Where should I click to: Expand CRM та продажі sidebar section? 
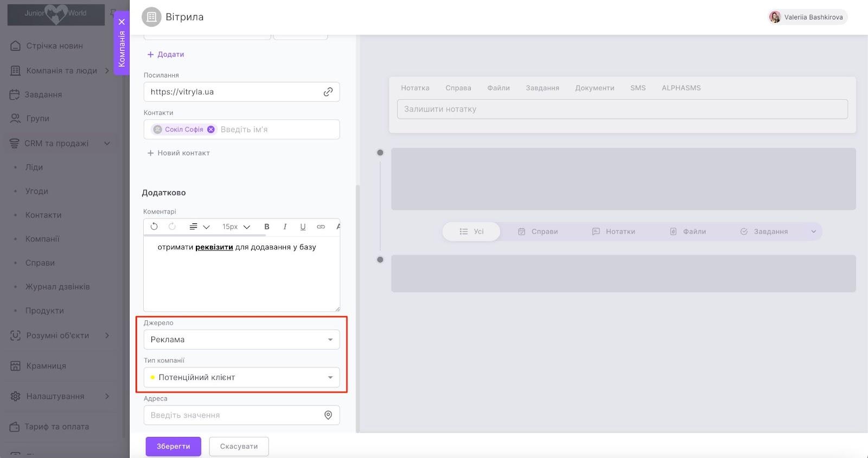click(107, 144)
